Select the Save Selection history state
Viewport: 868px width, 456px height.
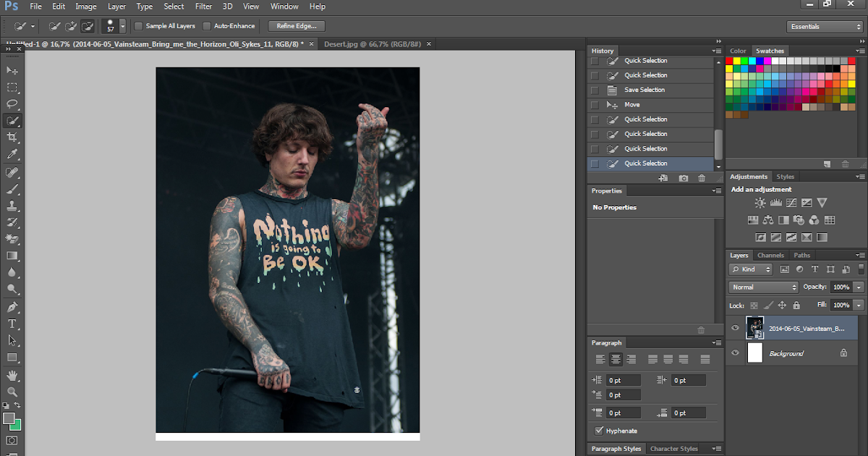[x=644, y=90]
